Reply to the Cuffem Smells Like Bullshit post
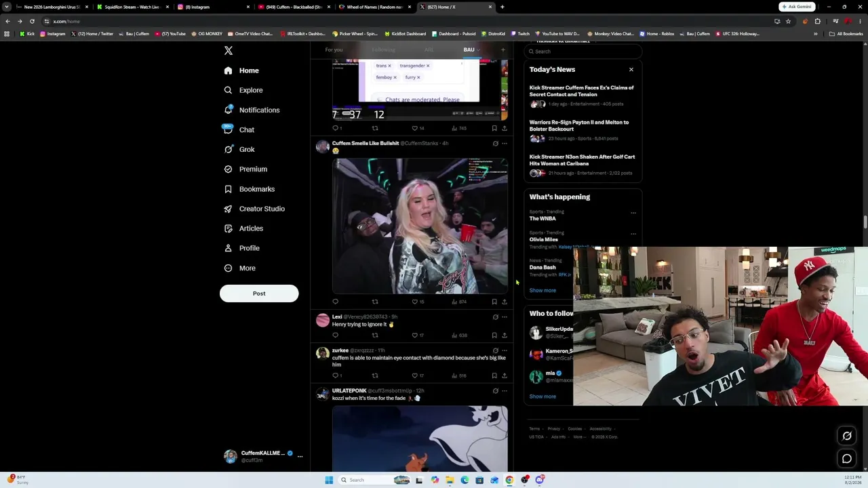The image size is (868, 488). (335, 302)
